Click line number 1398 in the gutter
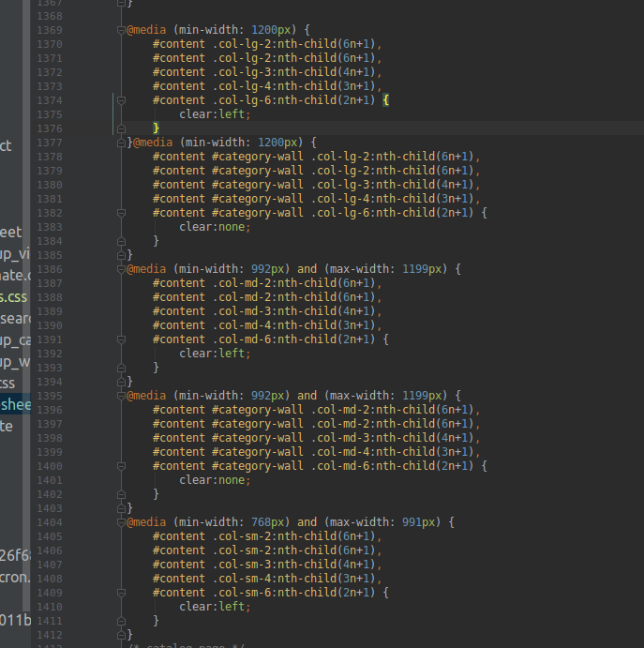Viewport: 644px width, 648px height. coord(50,438)
